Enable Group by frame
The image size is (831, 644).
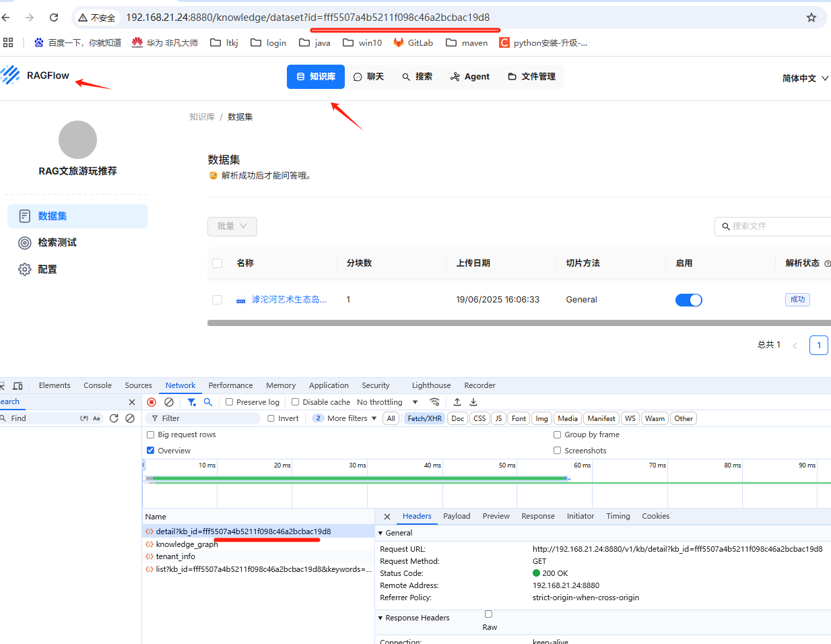point(557,434)
